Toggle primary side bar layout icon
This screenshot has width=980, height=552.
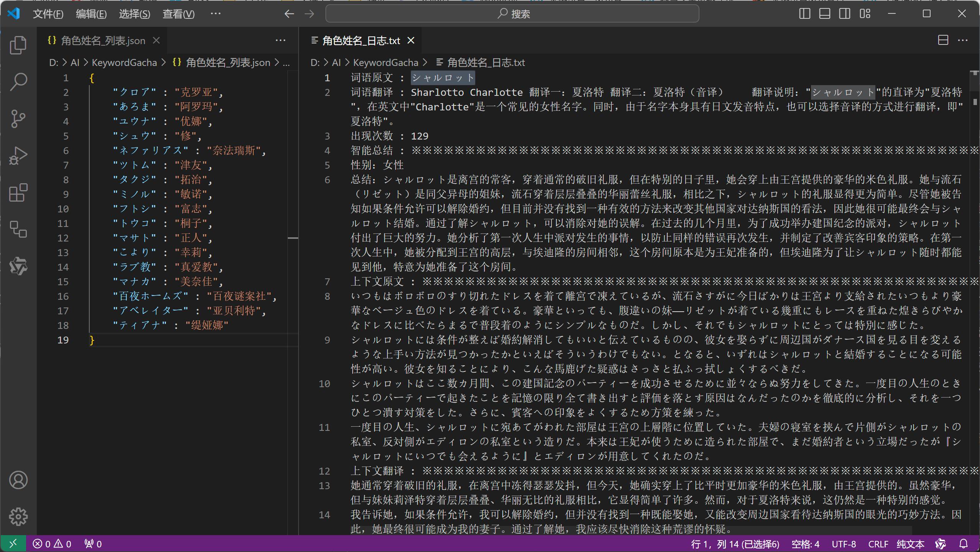point(804,14)
